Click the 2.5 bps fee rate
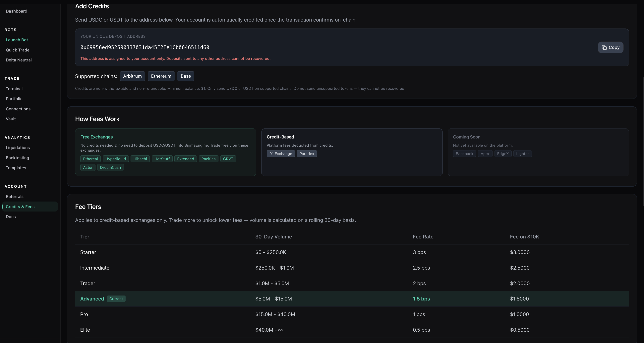644x343 pixels. (422, 268)
